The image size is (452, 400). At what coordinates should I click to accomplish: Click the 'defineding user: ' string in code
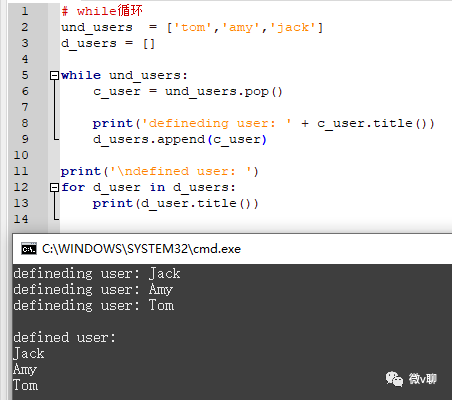(x=216, y=123)
